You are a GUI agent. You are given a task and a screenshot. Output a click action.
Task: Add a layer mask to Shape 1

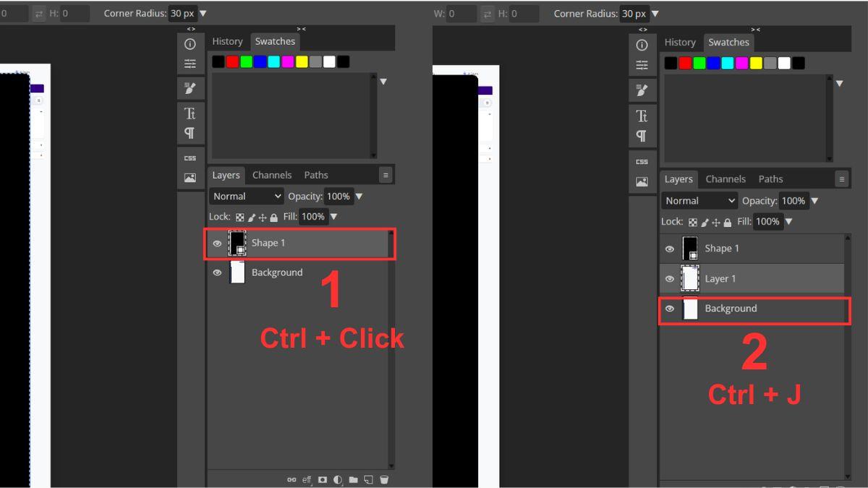coord(322,479)
